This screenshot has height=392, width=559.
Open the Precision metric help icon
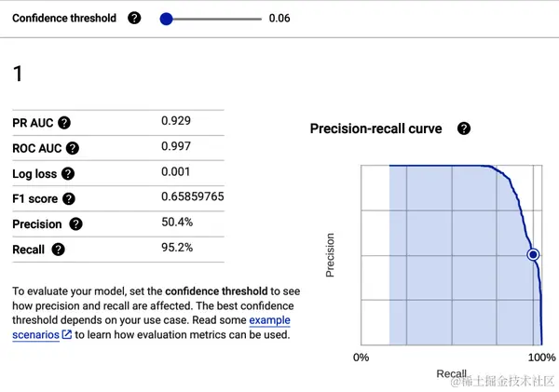point(75,223)
